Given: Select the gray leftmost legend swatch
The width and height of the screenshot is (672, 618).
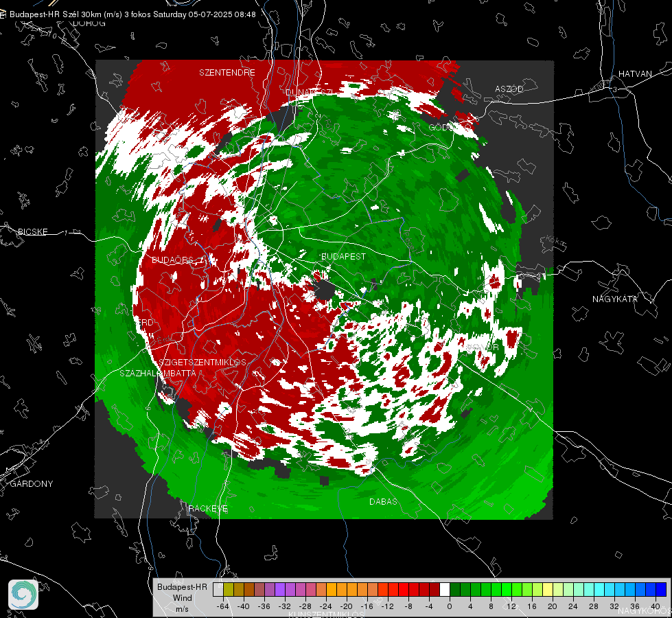Looking at the screenshot, I should (218, 590).
